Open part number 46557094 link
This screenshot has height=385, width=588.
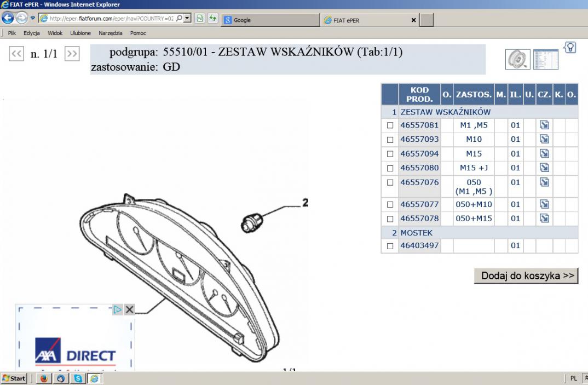click(x=419, y=154)
